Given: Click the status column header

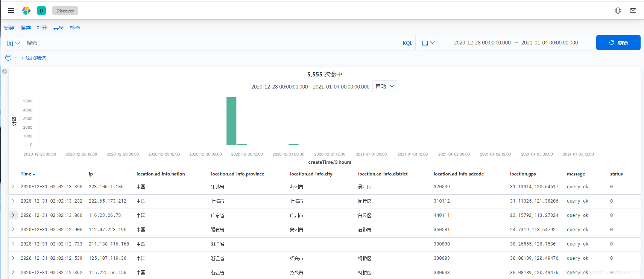Looking at the screenshot, I should (616, 174).
